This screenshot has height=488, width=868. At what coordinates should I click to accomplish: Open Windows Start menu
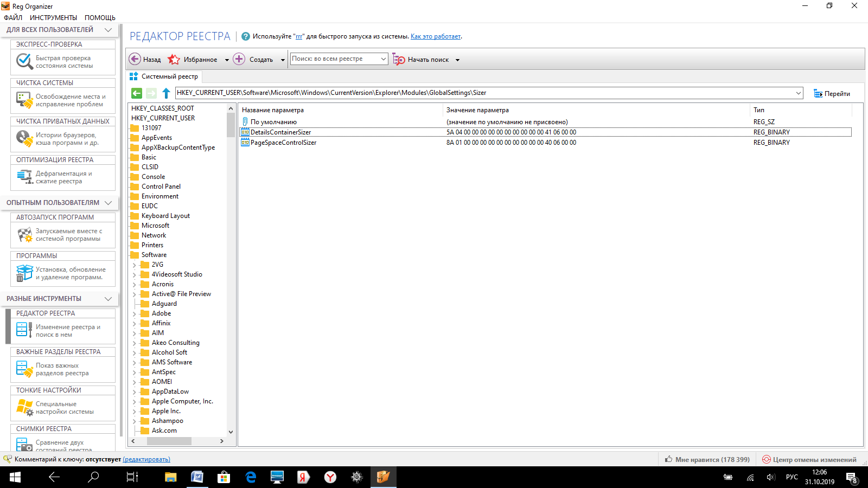tap(15, 477)
